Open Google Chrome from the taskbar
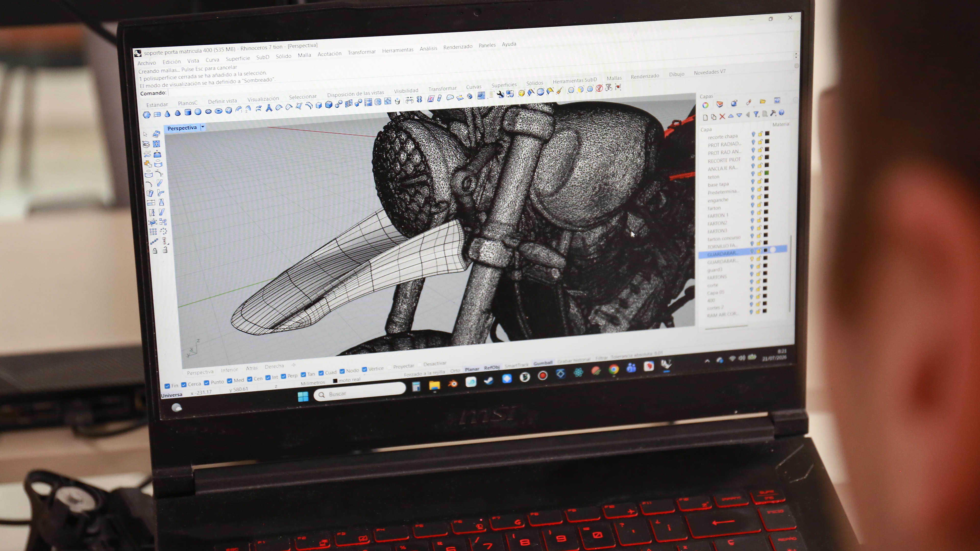The height and width of the screenshot is (551, 980). pos(614,369)
